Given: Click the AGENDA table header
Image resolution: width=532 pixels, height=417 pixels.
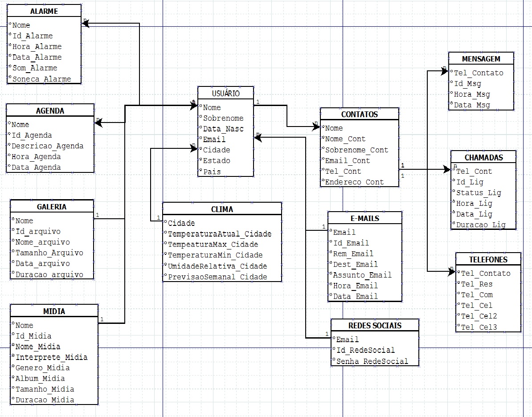Looking at the screenshot, I should [50, 111].
